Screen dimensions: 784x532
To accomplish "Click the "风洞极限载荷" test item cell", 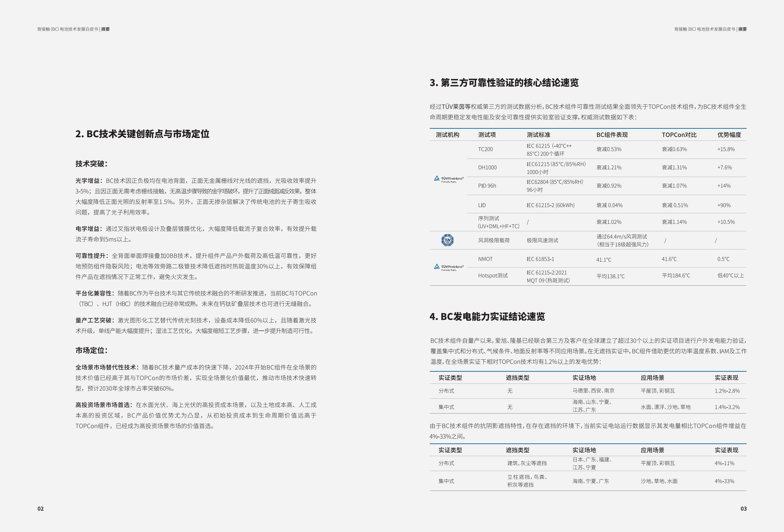I will pyautogui.click(x=494, y=241).
